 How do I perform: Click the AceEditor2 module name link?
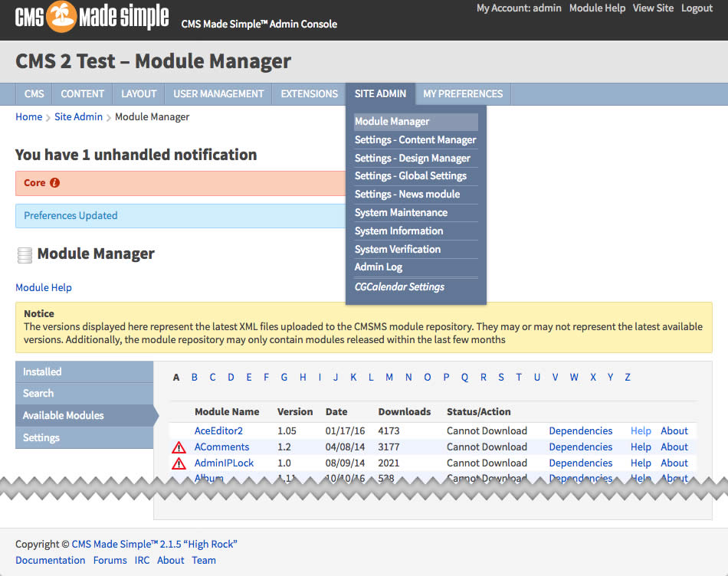(218, 430)
